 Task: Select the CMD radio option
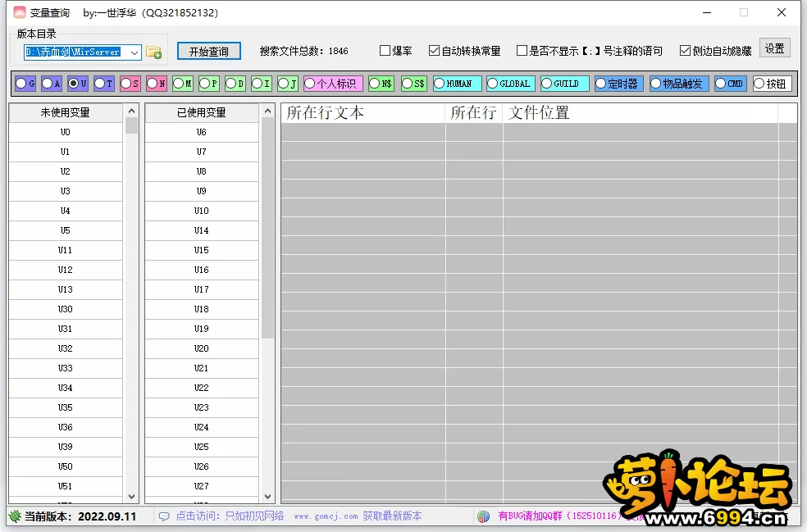[731, 84]
